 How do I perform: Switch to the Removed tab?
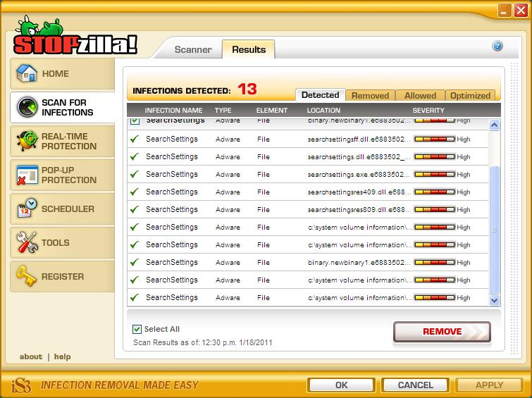click(370, 96)
